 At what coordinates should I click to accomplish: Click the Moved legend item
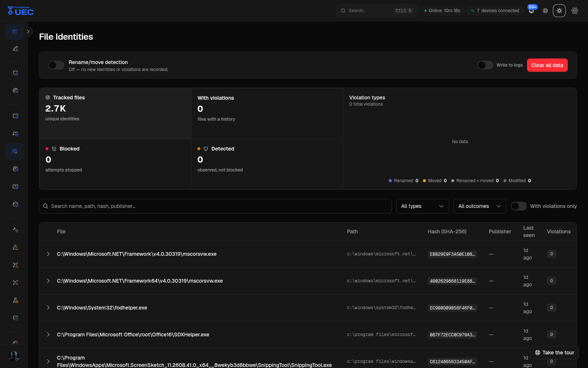tap(435, 181)
